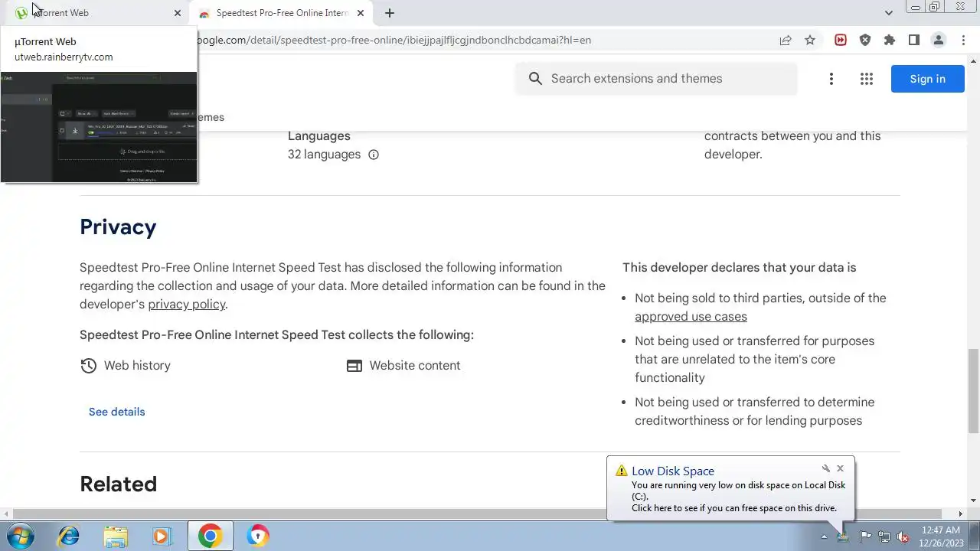Open the Windows Start menu

(x=20, y=536)
